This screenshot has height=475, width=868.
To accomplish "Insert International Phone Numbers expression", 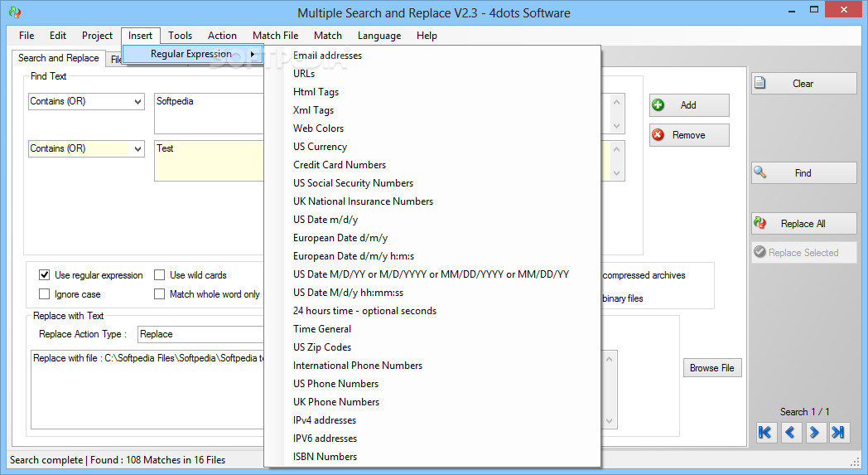I will (432, 366).
